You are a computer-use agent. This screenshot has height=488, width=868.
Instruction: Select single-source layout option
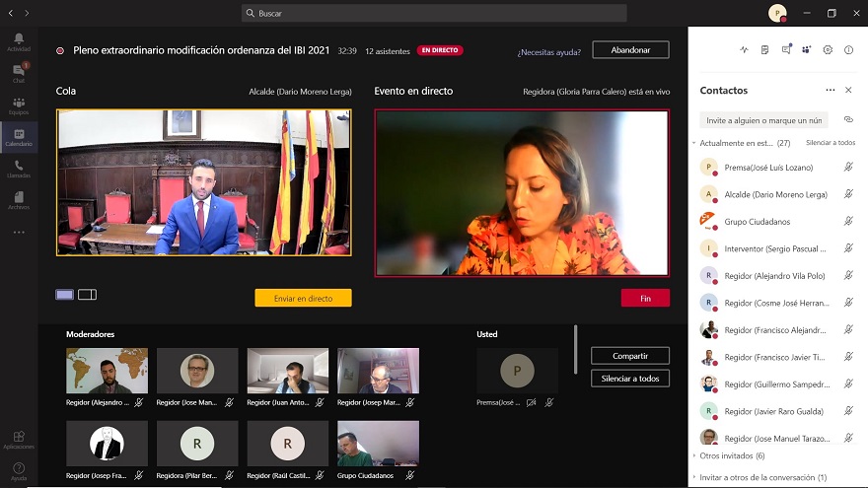[x=65, y=294]
